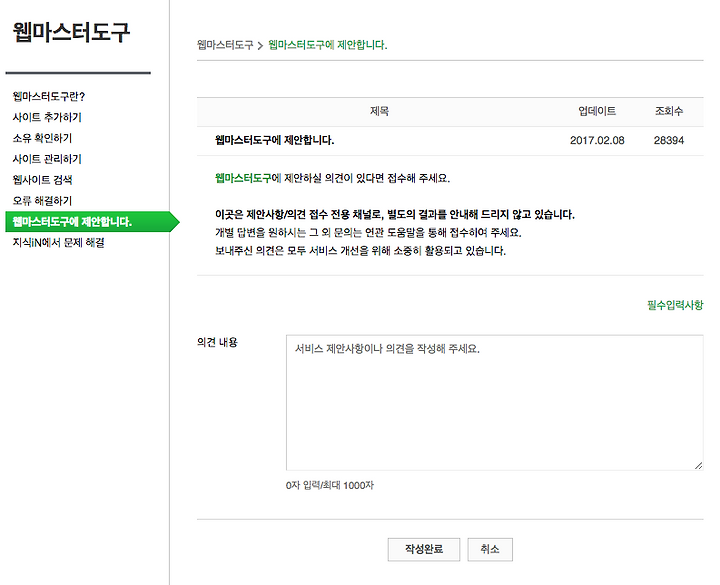Grab the text area resize handle
This screenshot has height=585, width=720.
click(698, 465)
